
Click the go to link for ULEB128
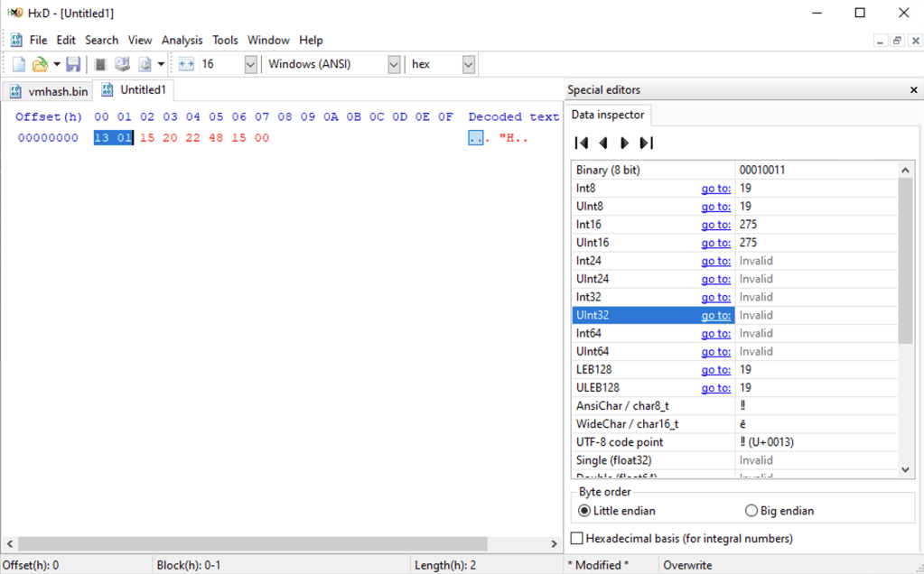point(715,388)
